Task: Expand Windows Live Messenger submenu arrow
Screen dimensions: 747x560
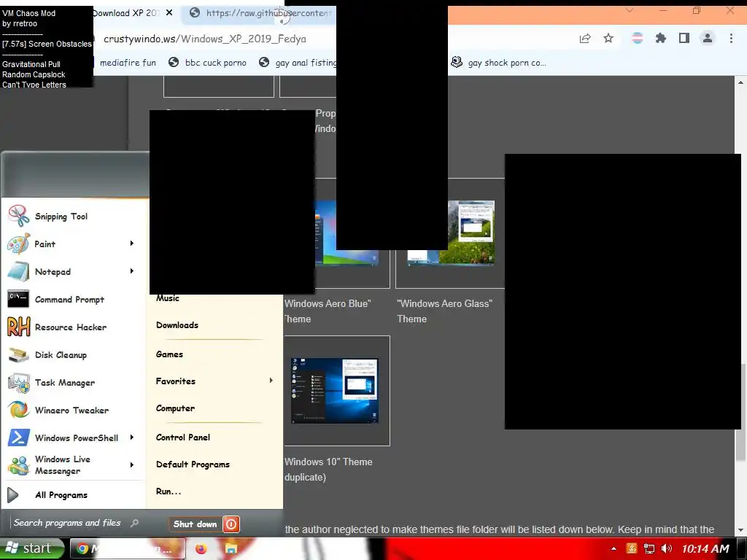Action: [132, 464]
